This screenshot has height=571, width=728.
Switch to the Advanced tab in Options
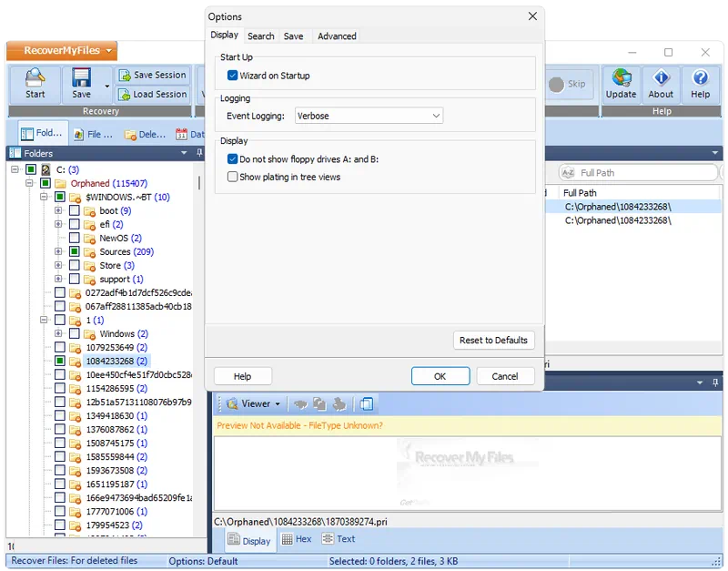tap(337, 36)
